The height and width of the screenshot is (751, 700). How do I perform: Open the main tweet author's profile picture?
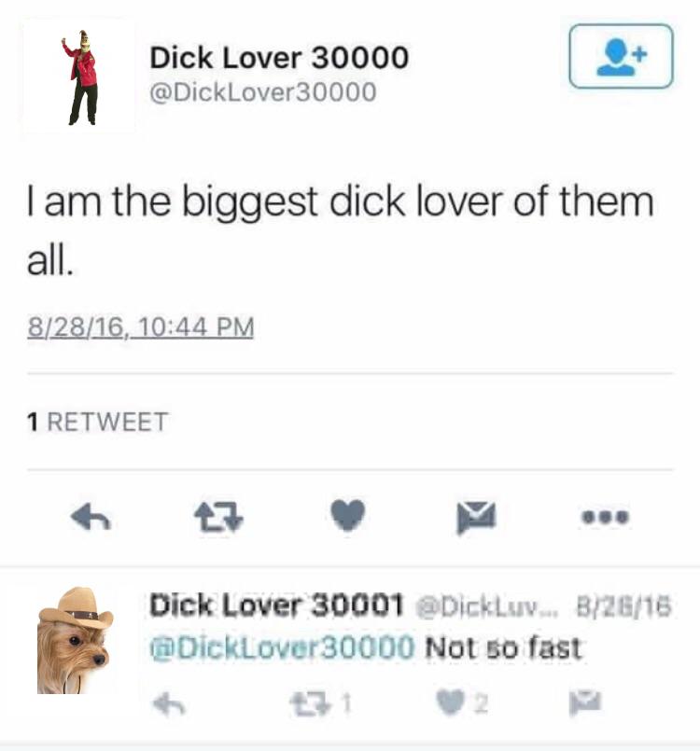click(79, 78)
